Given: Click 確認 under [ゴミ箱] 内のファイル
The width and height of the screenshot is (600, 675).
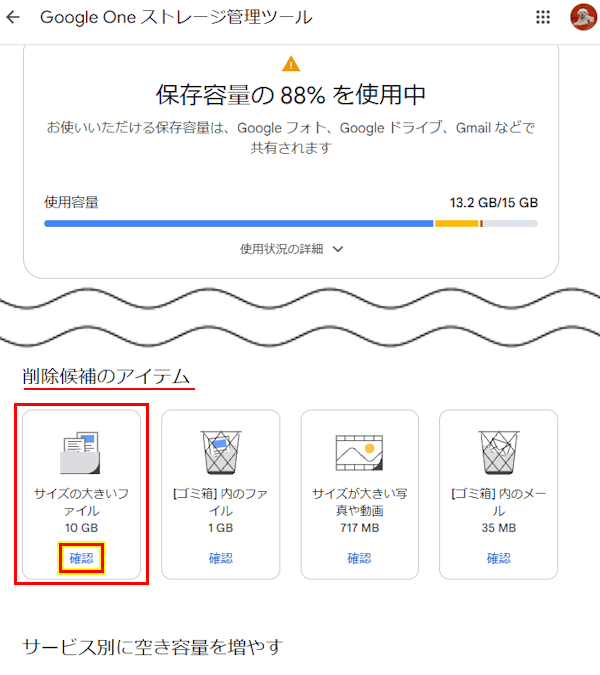Looking at the screenshot, I should tap(221, 558).
